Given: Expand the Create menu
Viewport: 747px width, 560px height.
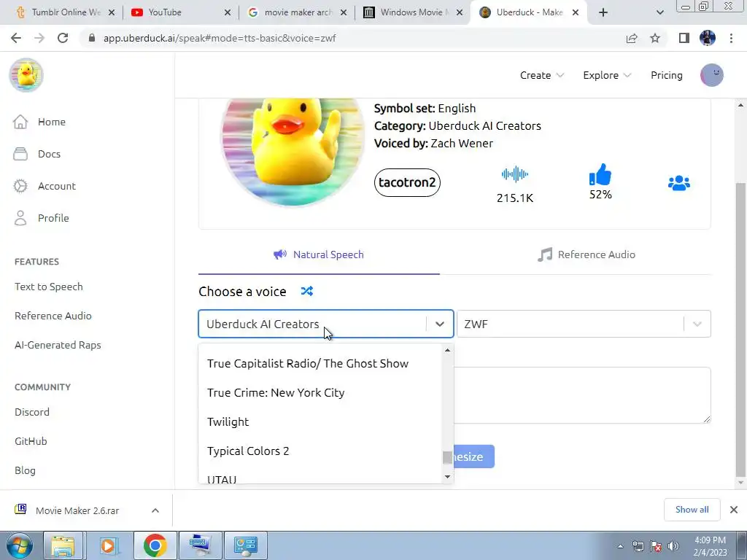Looking at the screenshot, I should point(542,75).
